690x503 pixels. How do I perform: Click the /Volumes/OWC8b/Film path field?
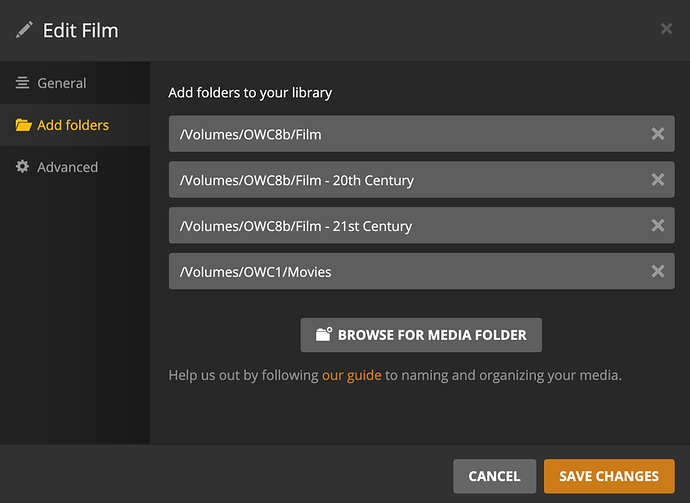400,134
